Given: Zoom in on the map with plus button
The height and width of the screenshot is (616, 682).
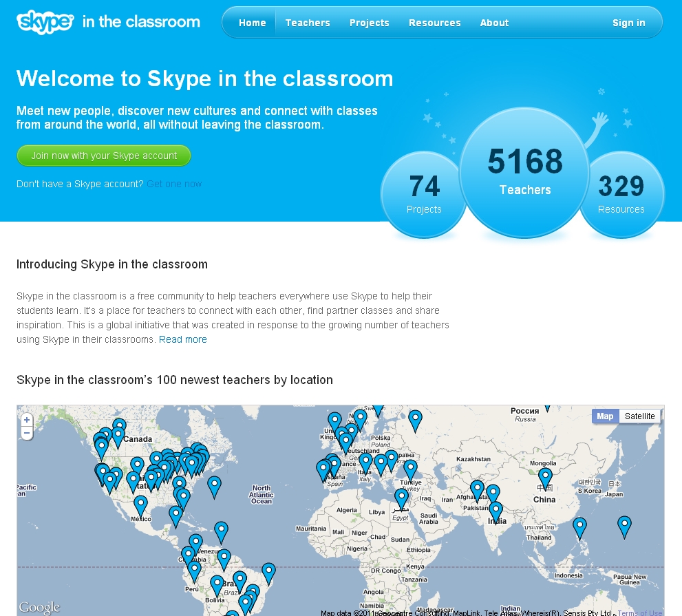Looking at the screenshot, I should pyautogui.click(x=27, y=420).
